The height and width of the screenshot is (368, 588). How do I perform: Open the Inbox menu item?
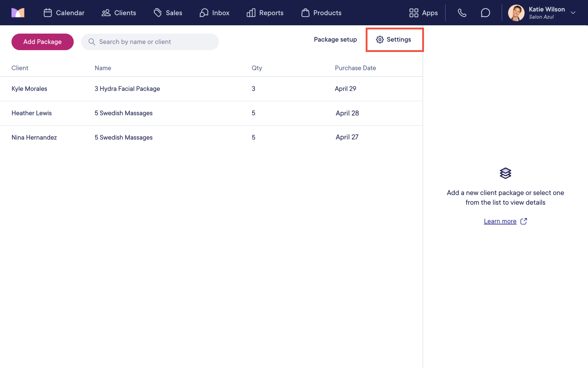[215, 13]
